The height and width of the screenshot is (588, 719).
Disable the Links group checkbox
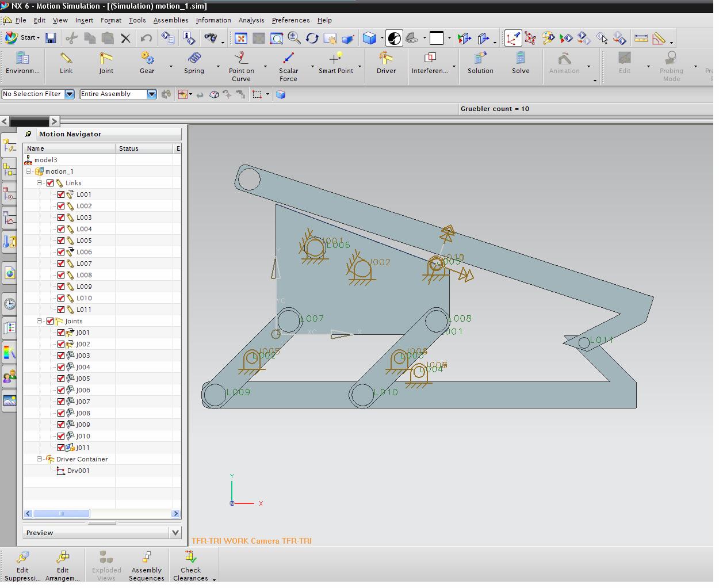[x=50, y=183]
